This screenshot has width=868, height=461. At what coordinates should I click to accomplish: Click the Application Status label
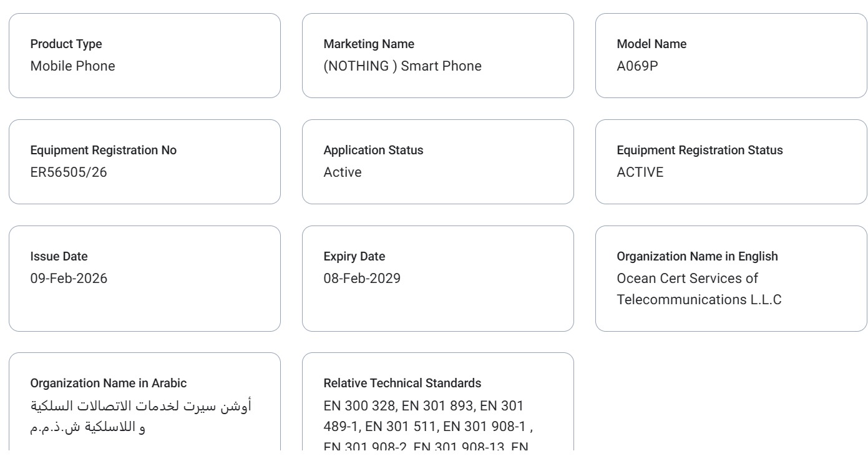click(373, 151)
